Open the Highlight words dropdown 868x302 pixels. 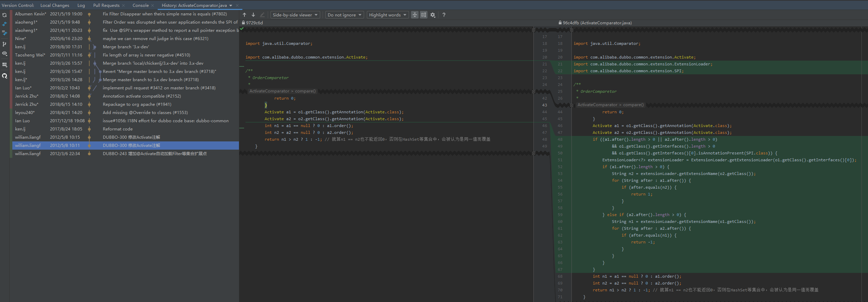(388, 15)
